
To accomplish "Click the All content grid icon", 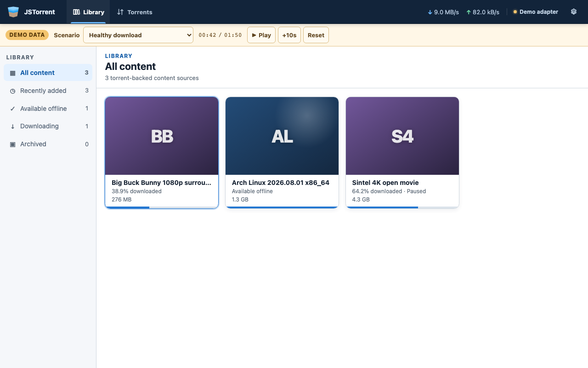I will (12, 73).
